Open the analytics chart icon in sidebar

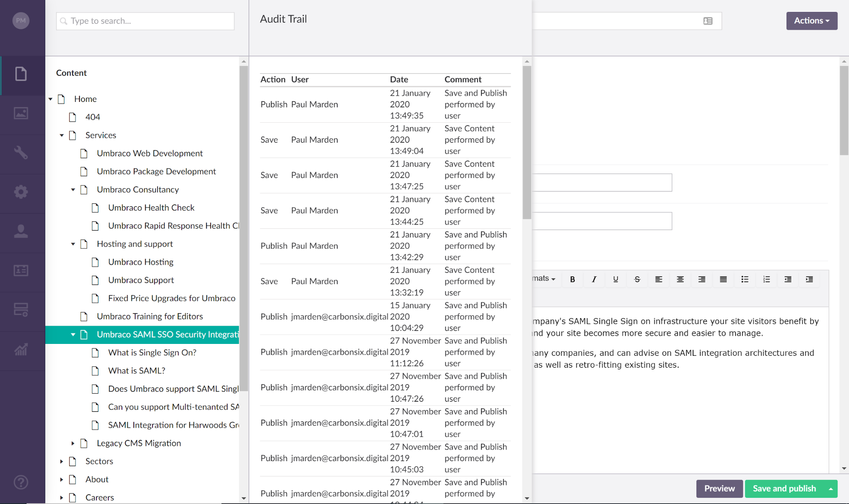point(21,349)
